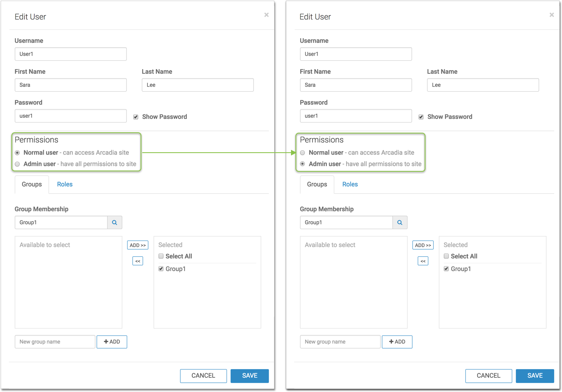
Task: Focus the New group name field on right
Action: (x=340, y=342)
